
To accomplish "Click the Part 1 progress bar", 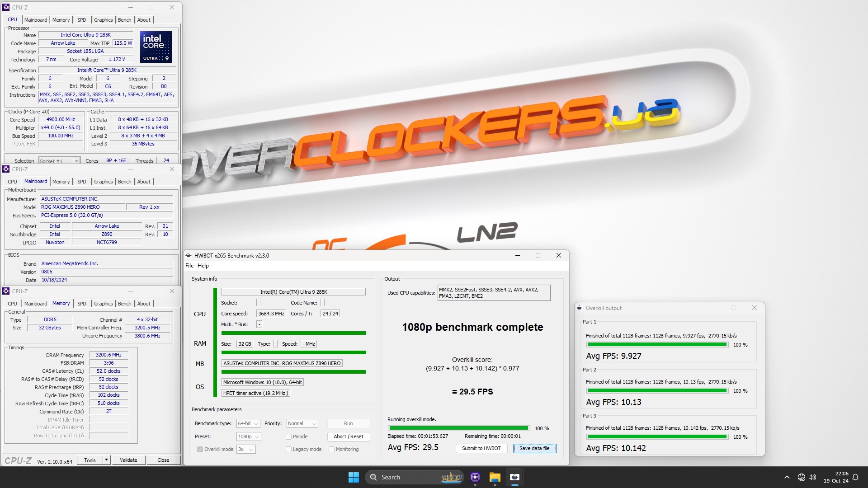I will [x=657, y=344].
